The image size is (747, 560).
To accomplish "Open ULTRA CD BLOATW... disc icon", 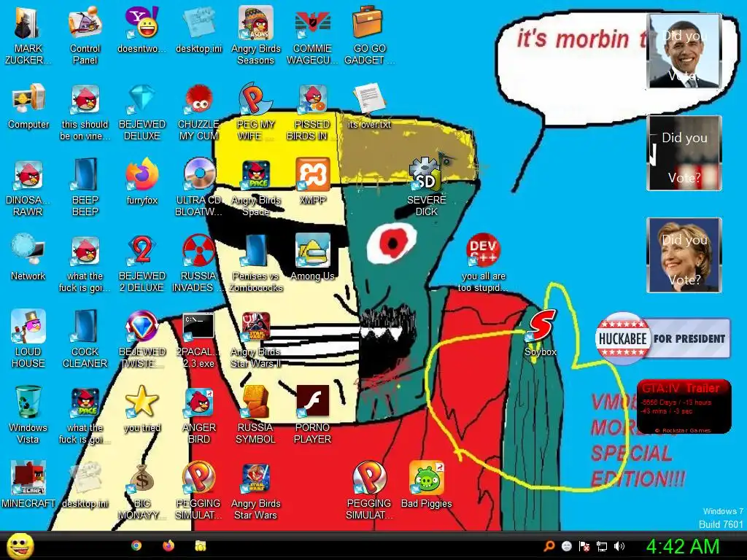I will [198, 187].
